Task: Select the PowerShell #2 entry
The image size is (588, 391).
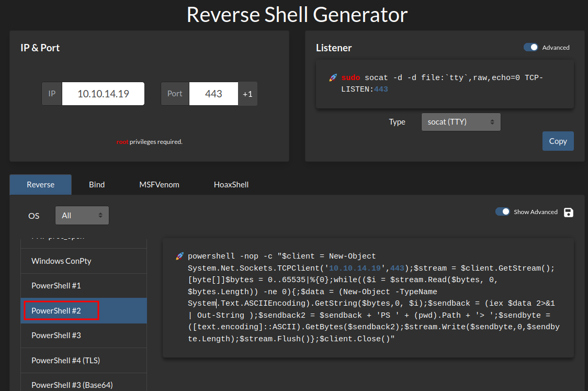Action: [x=84, y=311]
